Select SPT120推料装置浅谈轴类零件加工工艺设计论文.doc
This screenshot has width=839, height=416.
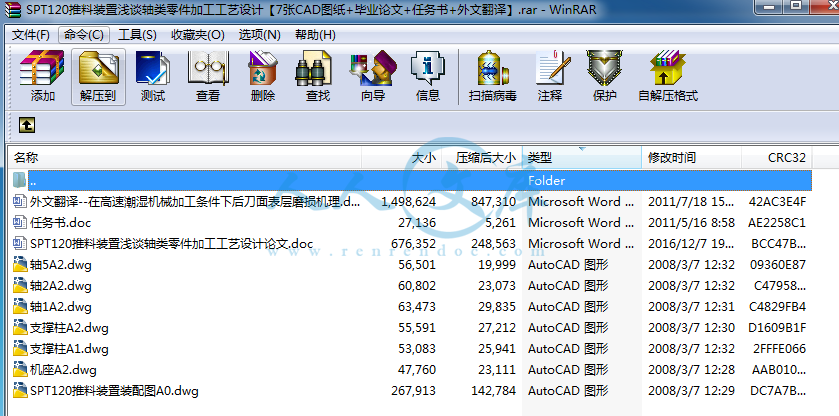tap(172, 244)
